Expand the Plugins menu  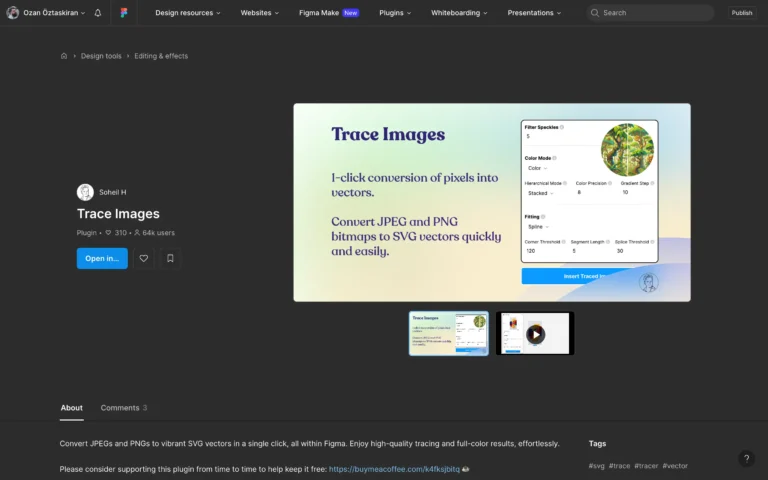tap(395, 13)
